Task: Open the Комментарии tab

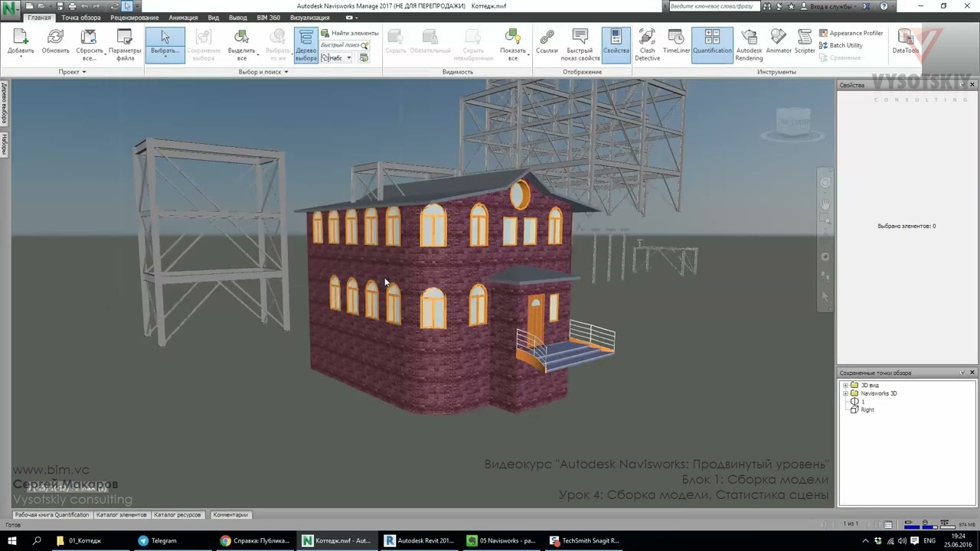Action: (x=230, y=515)
